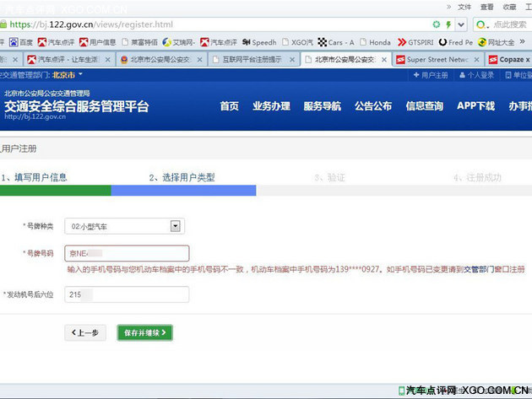Switch to the Super Street Network tab

(x=437, y=60)
